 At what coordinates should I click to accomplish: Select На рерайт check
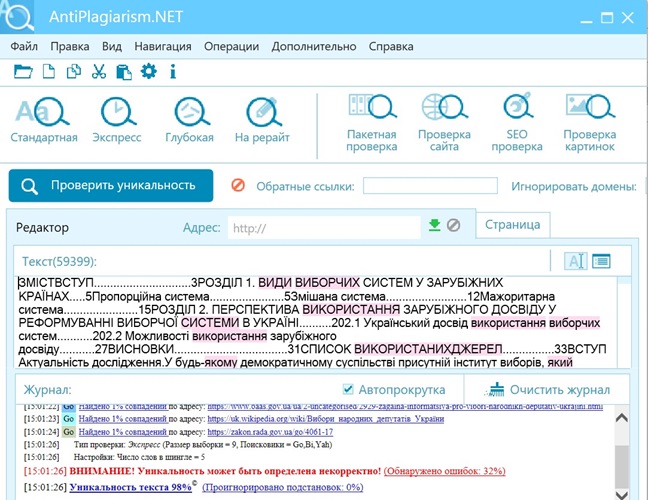click(262, 120)
